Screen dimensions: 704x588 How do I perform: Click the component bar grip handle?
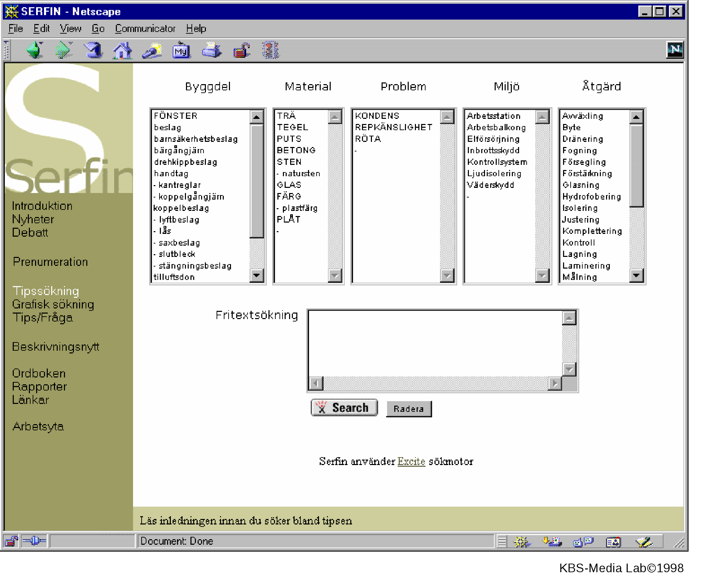click(502, 542)
